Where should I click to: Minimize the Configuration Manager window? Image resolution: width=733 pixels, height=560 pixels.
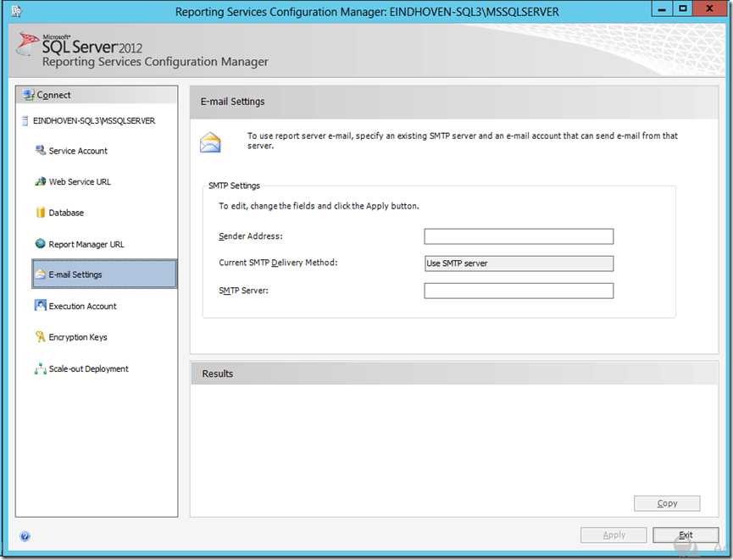tap(662, 9)
